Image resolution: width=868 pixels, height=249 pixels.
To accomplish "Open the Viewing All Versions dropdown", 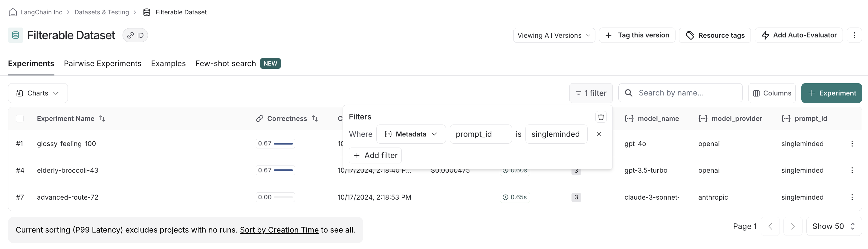I will 554,35.
